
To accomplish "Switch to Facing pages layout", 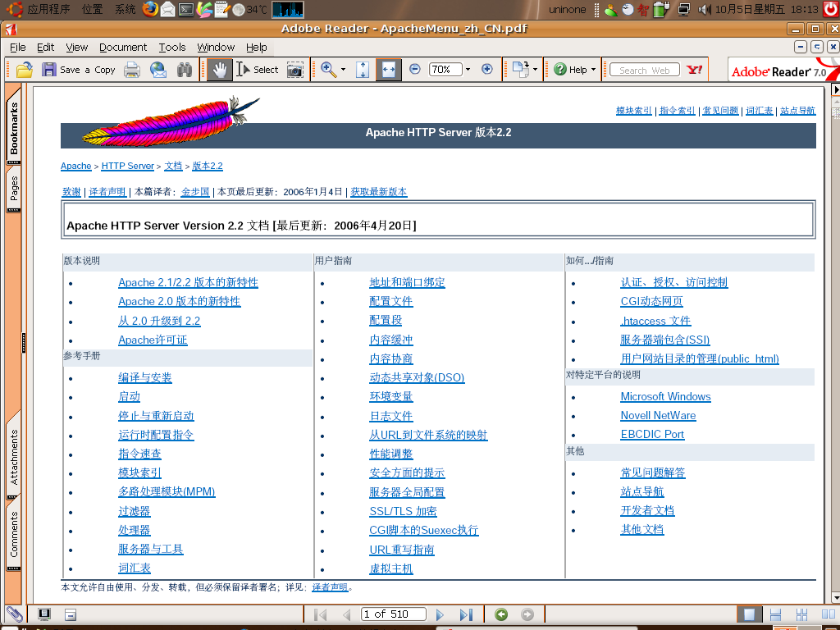I will pos(829,614).
